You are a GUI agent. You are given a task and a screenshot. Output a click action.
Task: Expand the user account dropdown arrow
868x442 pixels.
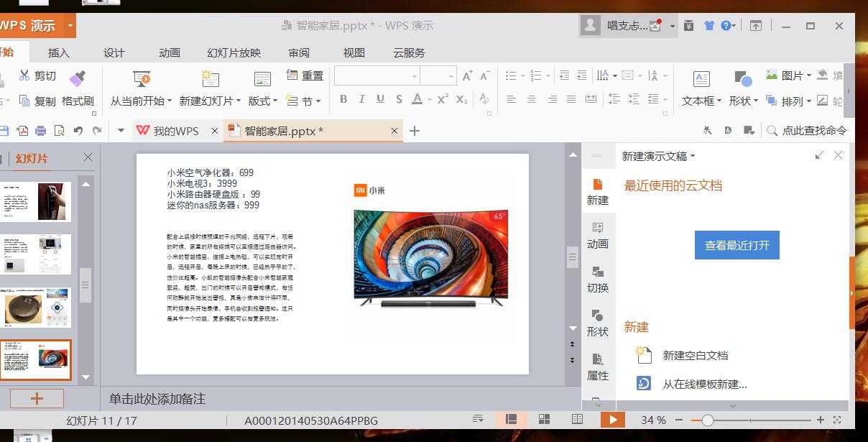pos(673,26)
